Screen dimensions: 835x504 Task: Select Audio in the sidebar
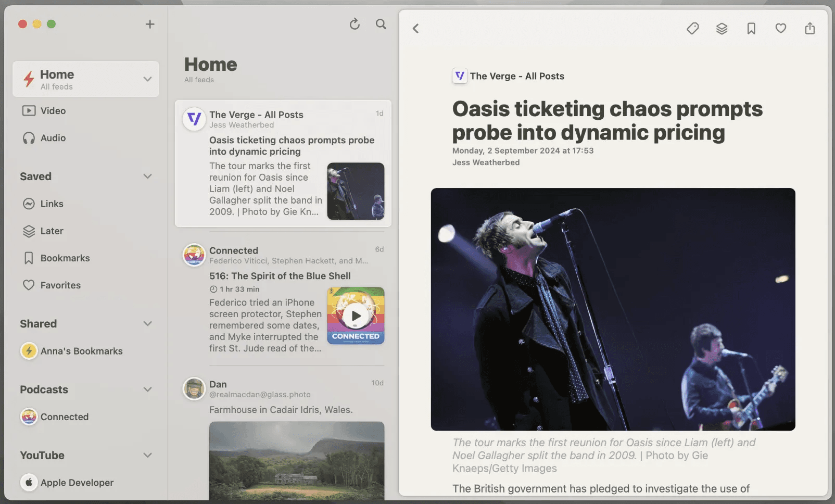(x=53, y=138)
